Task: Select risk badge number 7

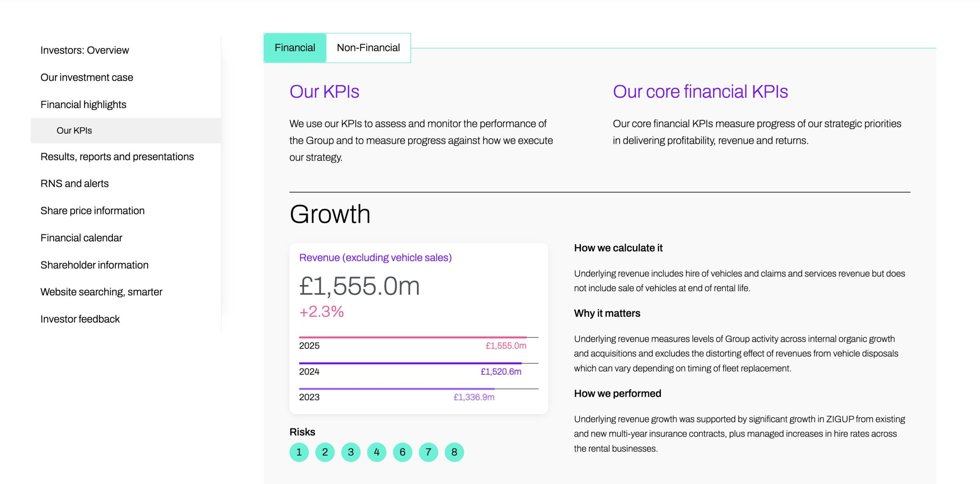Action: [x=428, y=452]
